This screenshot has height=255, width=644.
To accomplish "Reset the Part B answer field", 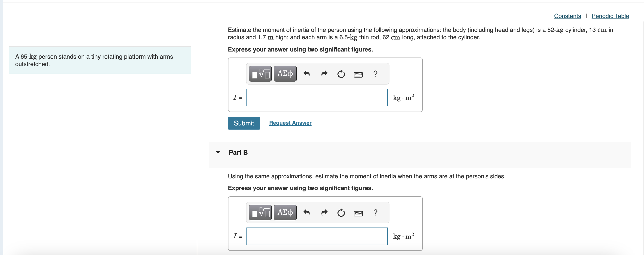I will click(341, 213).
